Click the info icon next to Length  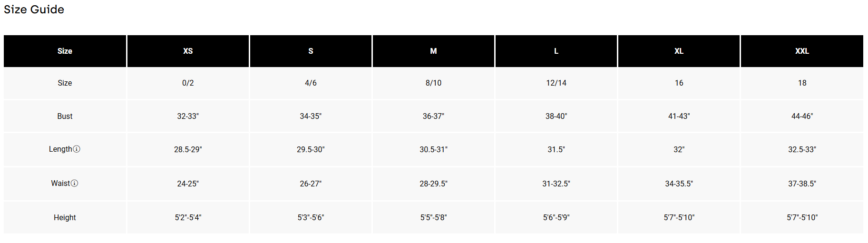77,149
